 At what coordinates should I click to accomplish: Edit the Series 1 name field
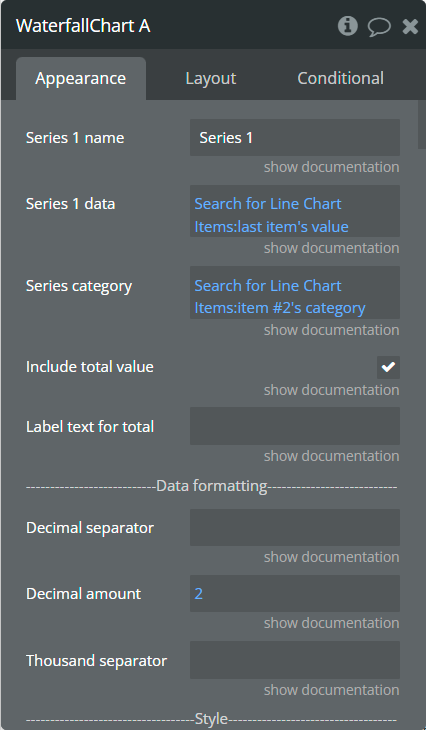(x=295, y=137)
